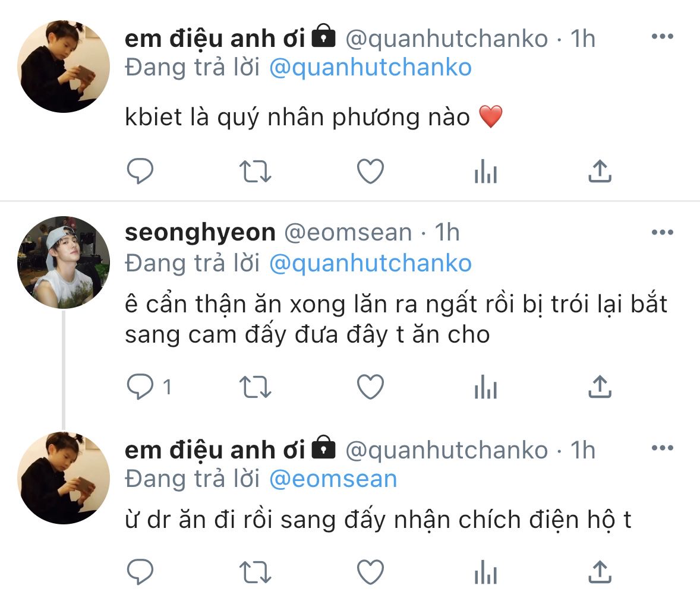
Task: Share seonghyeon's tweet
Action: click(600, 388)
